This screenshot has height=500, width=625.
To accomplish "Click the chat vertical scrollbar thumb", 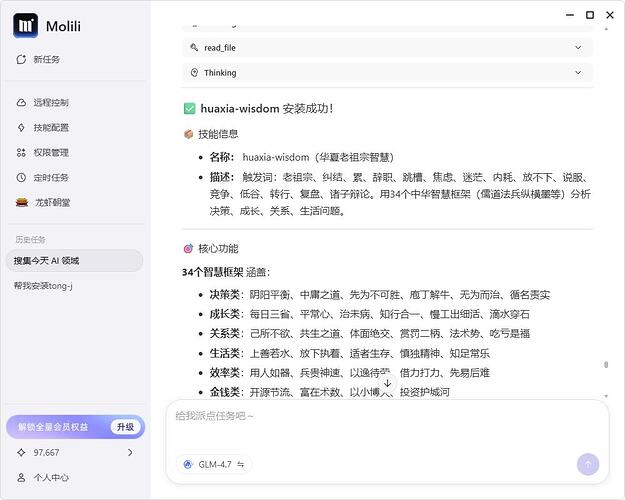I will click(606, 365).
